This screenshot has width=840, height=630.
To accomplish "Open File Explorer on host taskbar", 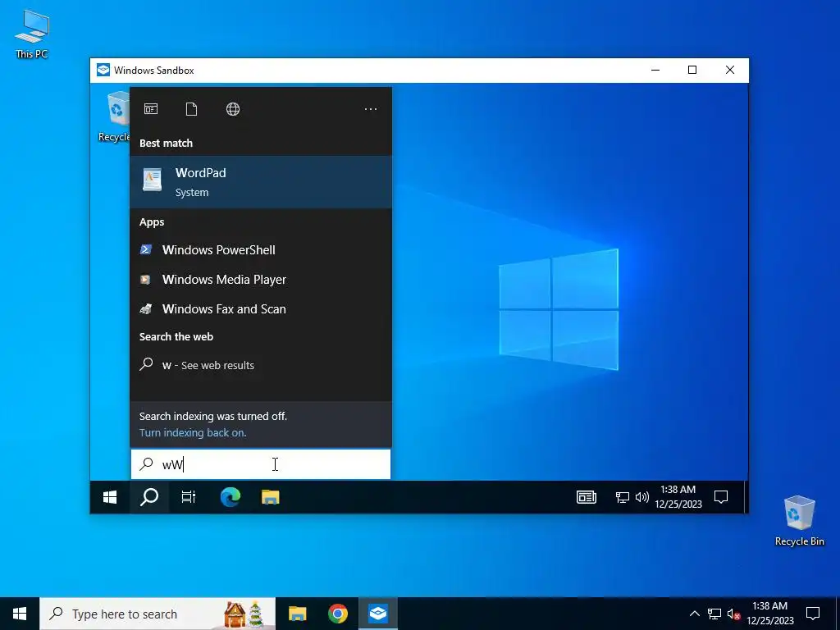I will 297,614.
